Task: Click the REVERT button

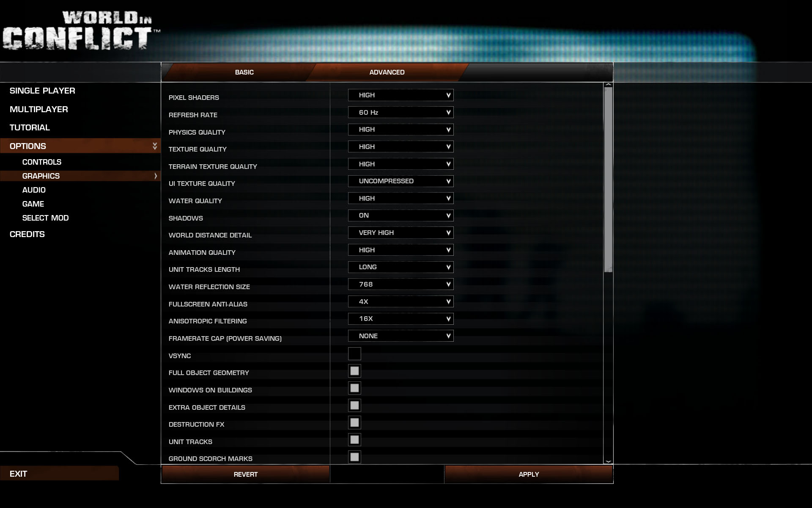Action: pyautogui.click(x=244, y=474)
